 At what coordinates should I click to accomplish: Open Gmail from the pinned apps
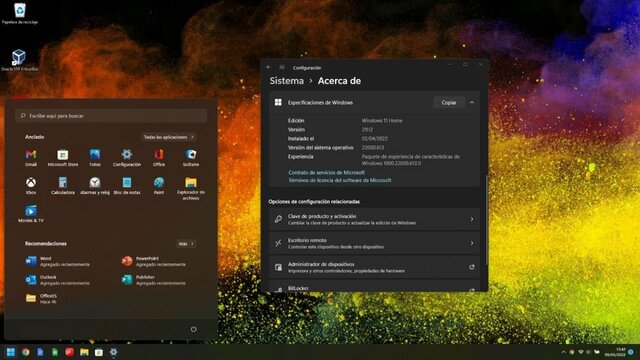pos(31,158)
